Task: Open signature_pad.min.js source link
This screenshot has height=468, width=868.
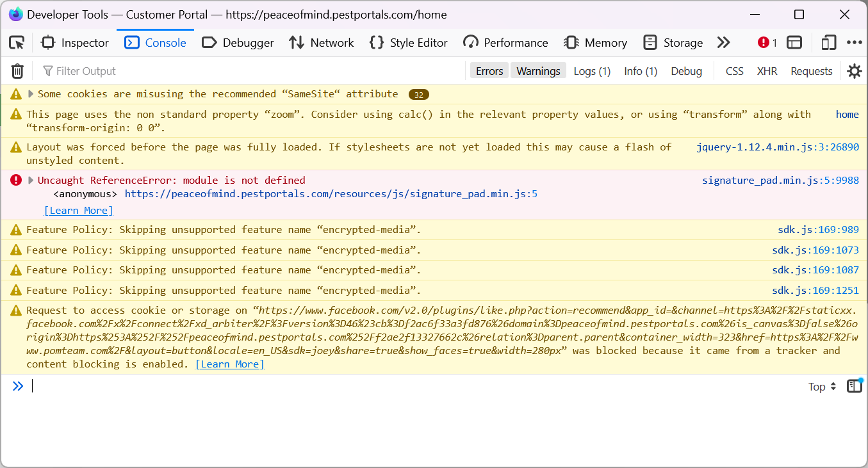Action: 780,180
